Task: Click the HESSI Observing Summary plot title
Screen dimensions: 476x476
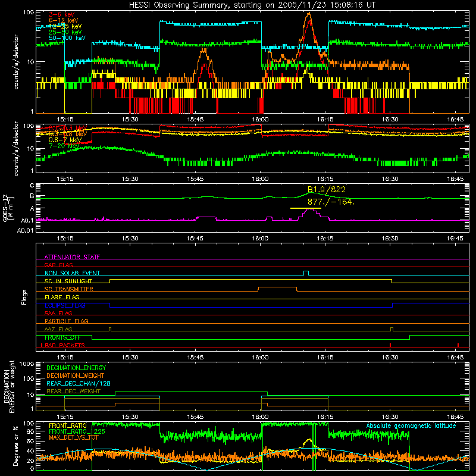Action: [x=252, y=5]
